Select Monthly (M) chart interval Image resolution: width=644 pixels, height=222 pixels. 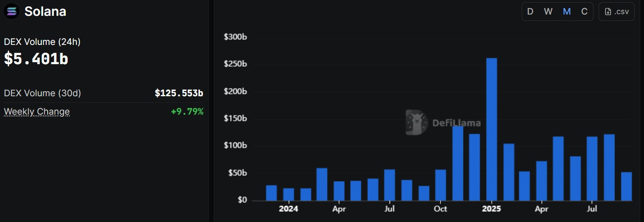point(567,12)
